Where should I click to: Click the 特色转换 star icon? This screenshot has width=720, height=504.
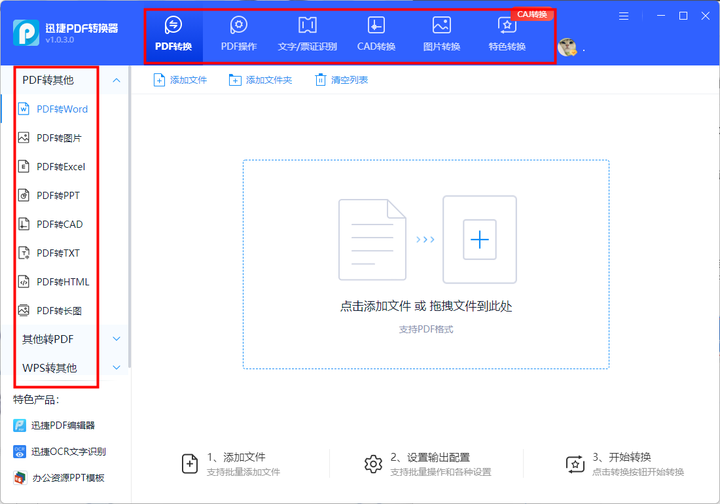[x=507, y=26]
